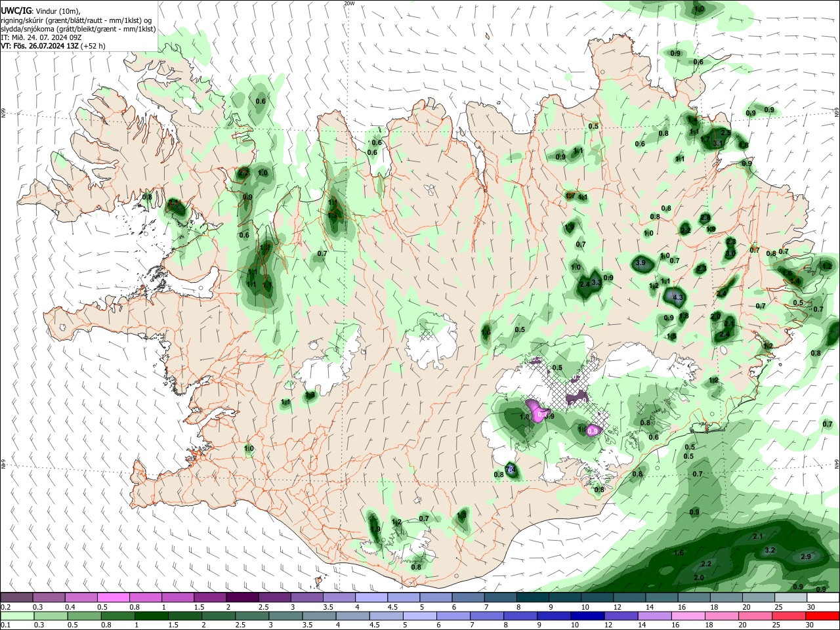The width and height of the screenshot is (840, 630).
Task: Click the 'slydda/snjókoma' legend description line
Action: coord(78,29)
